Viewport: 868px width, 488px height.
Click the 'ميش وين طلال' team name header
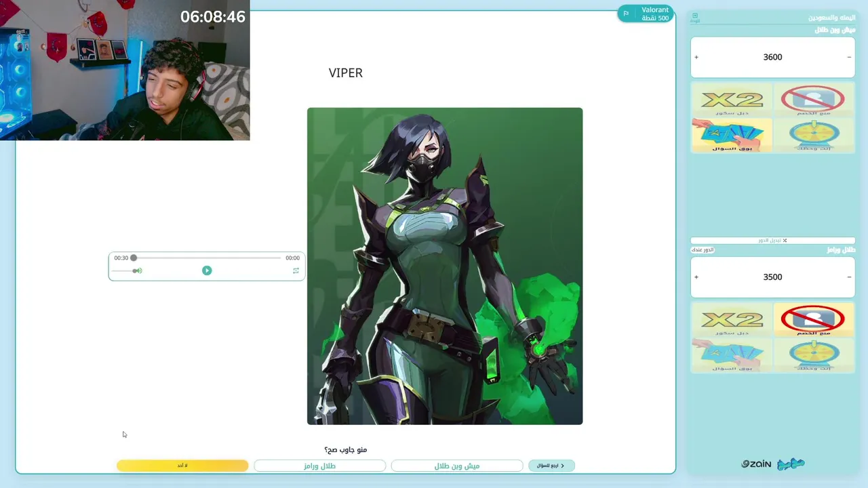[835, 30]
